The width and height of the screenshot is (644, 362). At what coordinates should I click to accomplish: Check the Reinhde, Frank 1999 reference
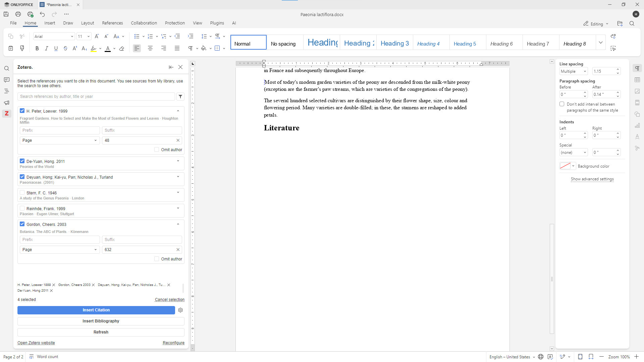22,208
